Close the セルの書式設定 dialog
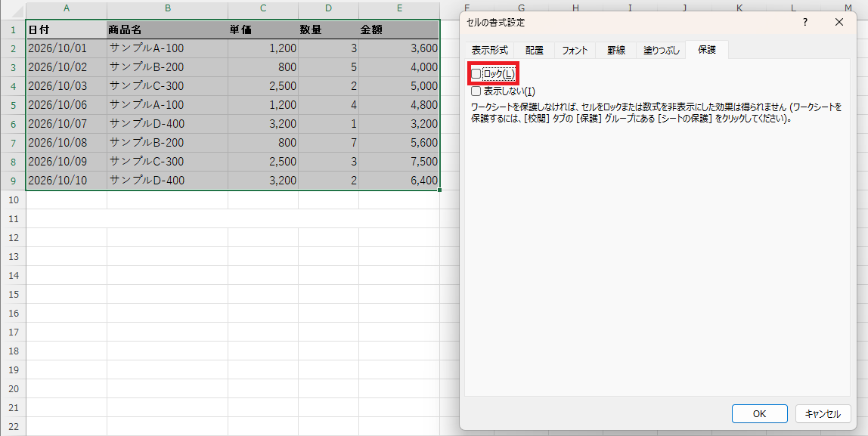868x436 pixels. pos(839,22)
